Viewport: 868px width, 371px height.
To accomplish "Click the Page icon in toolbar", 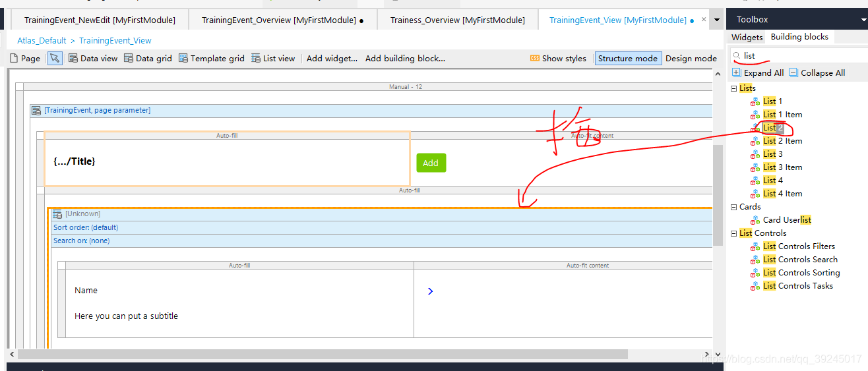I will pos(14,58).
